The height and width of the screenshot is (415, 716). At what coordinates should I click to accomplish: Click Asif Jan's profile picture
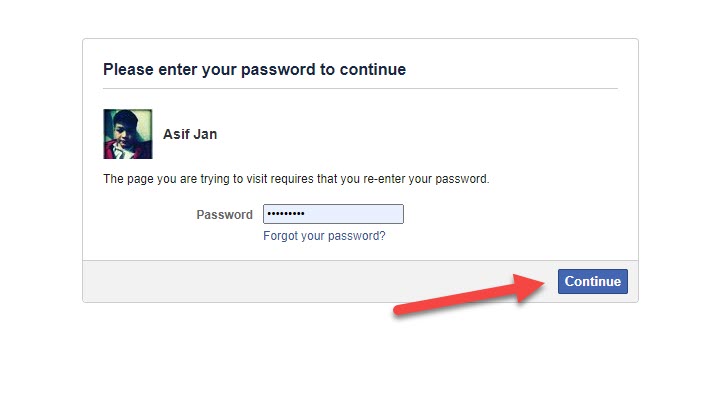click(128, 134)
